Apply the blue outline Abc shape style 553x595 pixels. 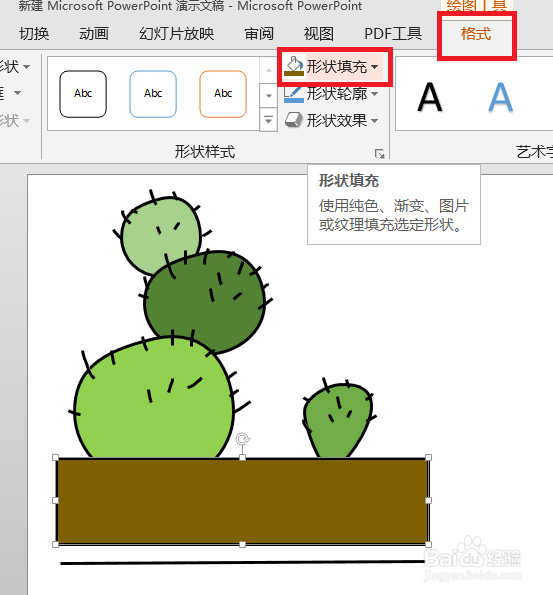(153, 94)
